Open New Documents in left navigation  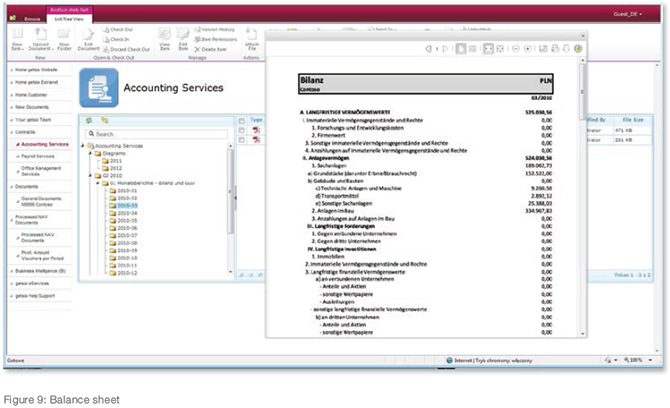click(x=32, y=107)
